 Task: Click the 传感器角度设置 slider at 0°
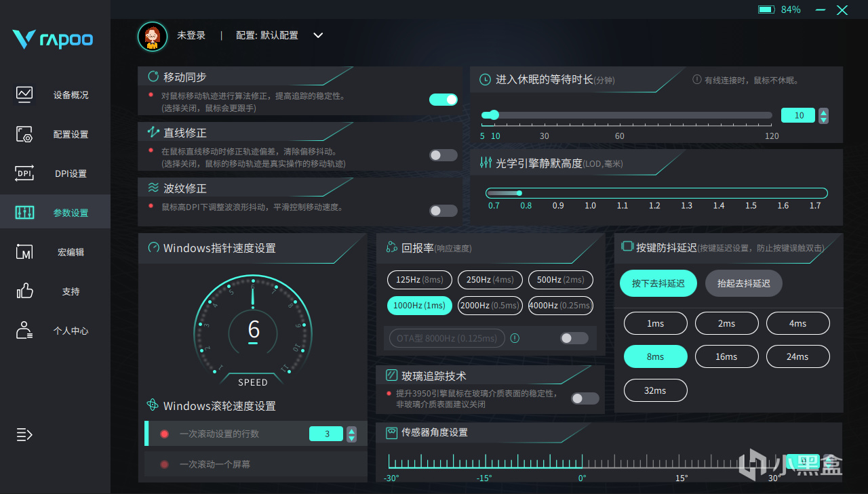pos(582,461)
